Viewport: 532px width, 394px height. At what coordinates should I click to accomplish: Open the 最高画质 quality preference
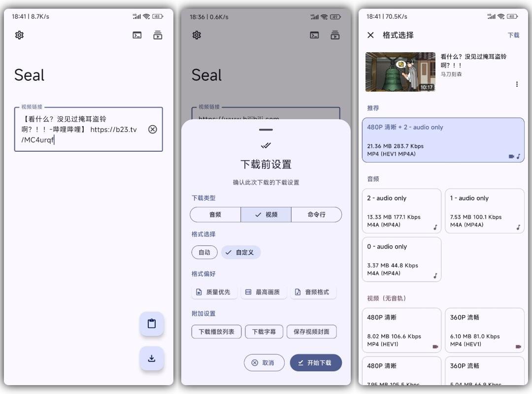pos(264,292)
